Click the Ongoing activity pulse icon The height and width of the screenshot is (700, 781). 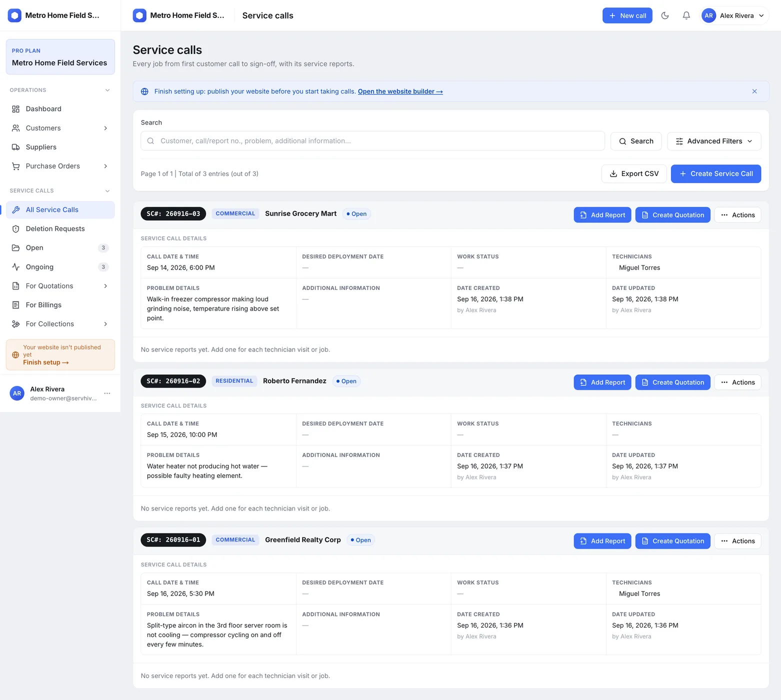[x=16, y=267]
